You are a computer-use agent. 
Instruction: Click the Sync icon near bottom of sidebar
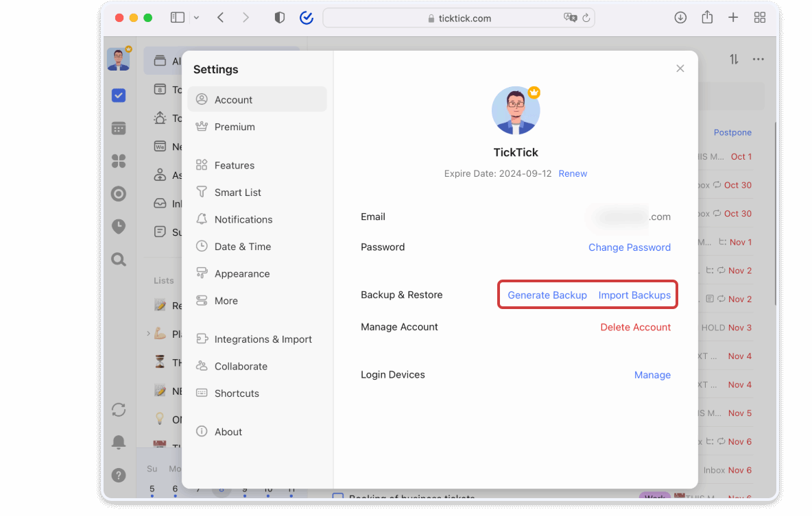119,409
